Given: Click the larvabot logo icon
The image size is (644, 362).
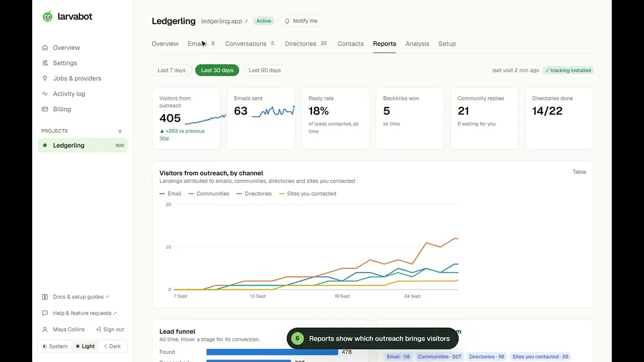Looking at the screenshot, I should tap(47, 17).
